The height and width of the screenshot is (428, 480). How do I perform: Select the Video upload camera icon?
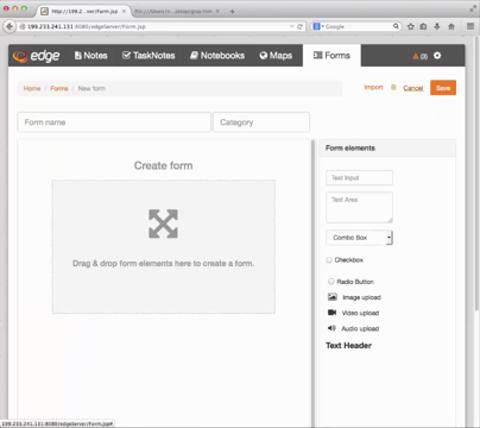pos(332,312)
